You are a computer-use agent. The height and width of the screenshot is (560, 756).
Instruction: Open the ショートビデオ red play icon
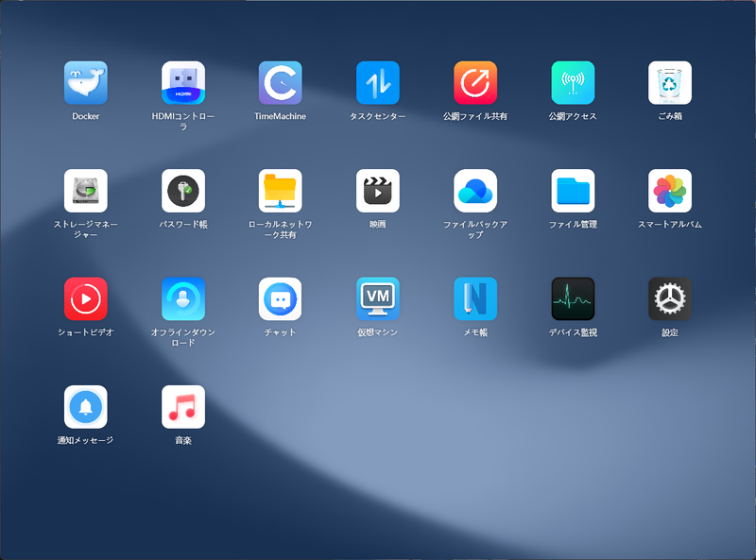point(86,298)
